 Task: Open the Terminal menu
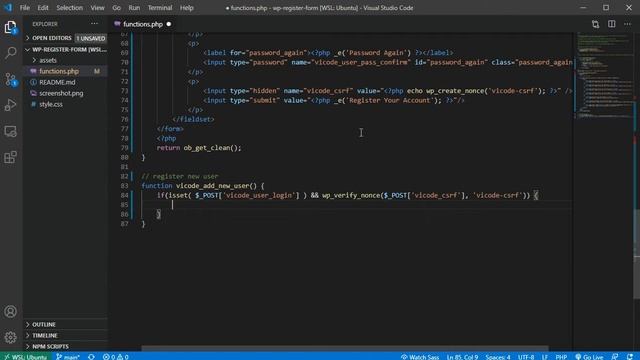click(x=160, y=8)
